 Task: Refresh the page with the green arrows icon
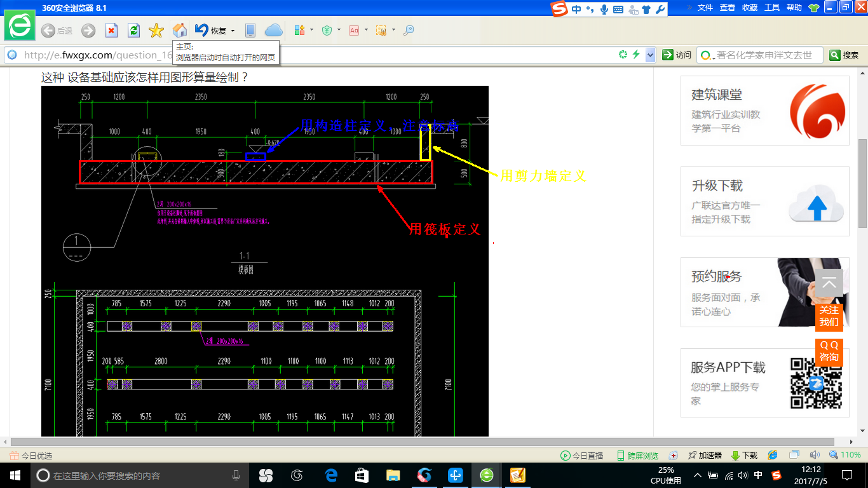pyautogui.click(x=133, y=30)
